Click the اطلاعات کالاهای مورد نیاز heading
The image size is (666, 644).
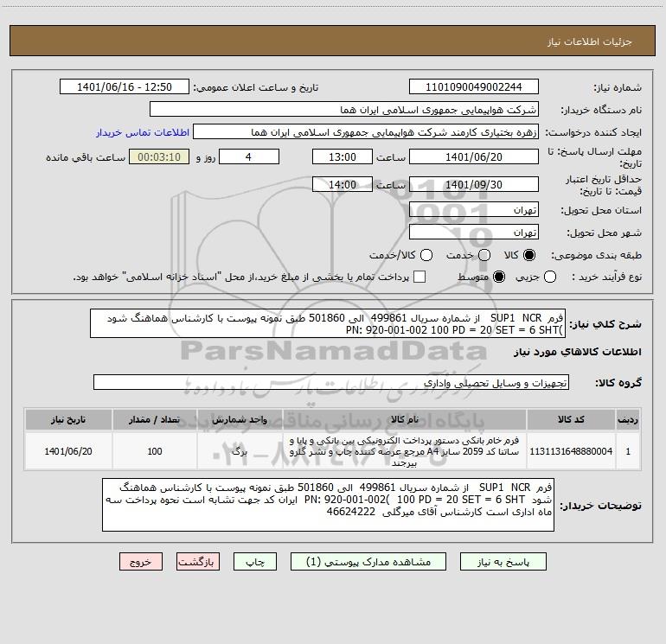[x=577, y=352]
